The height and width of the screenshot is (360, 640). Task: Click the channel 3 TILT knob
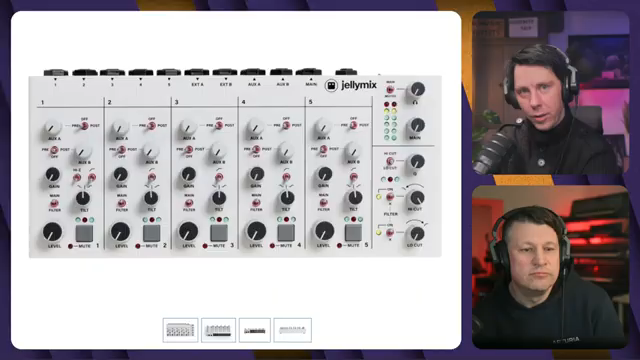pos(219,198)
